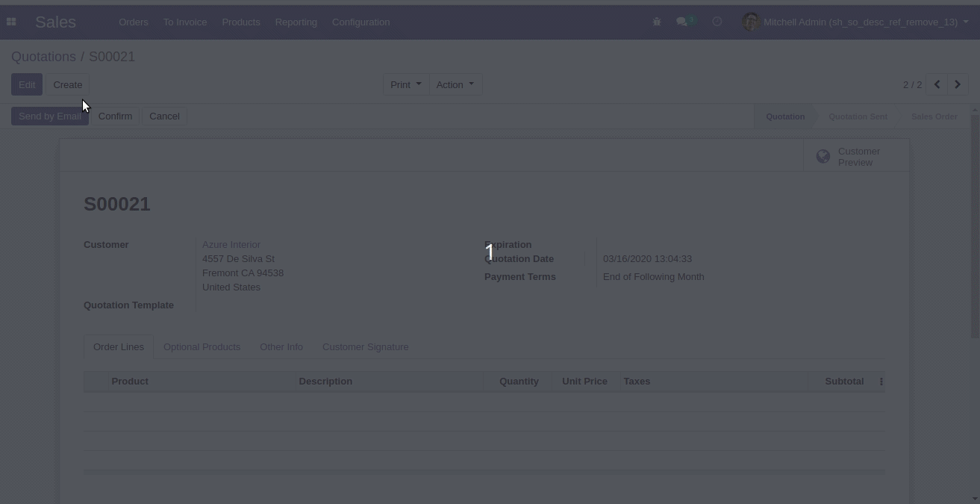Screen dimensions: 980x504
Task: Sort by Quantity column header
Action: 519,382
